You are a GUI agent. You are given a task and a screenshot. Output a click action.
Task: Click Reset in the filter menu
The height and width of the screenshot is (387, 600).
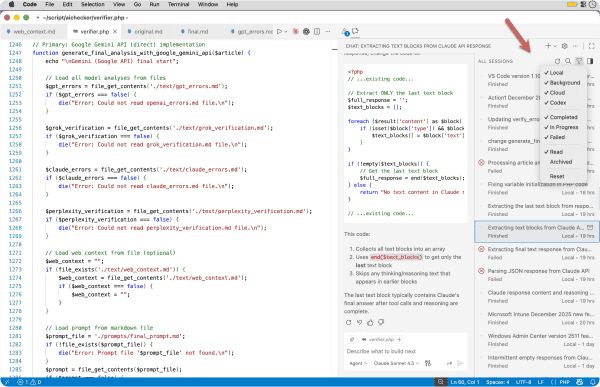click(x=562, y=176)
